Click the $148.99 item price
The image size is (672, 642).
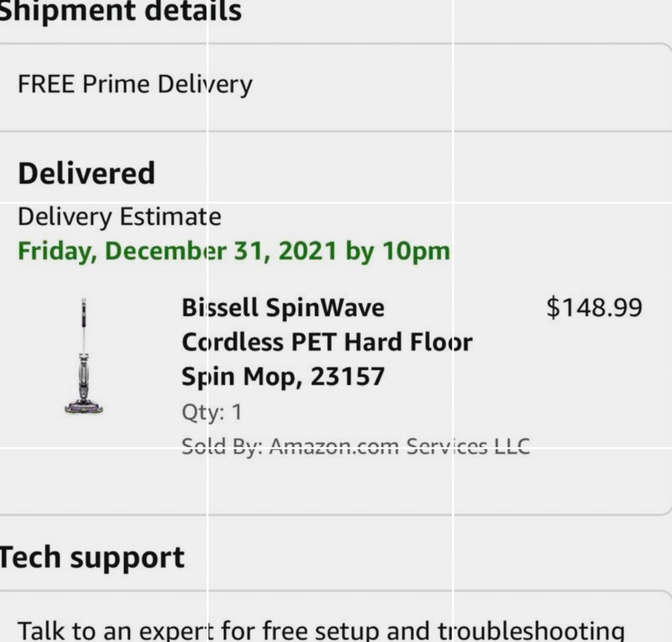[594, 307]
